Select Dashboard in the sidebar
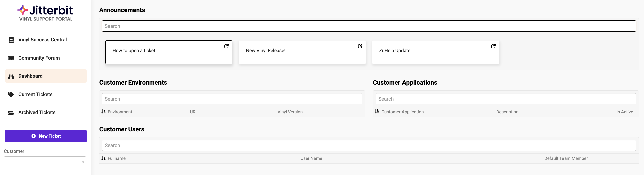Screen dimensions: 644x175 coord(46,76)
